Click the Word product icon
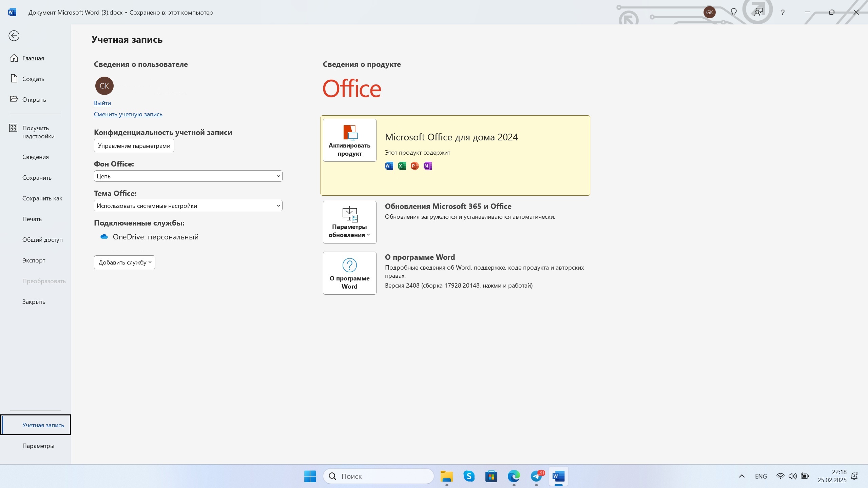This screenshot has width=868, height=488. tap(389, 166)
